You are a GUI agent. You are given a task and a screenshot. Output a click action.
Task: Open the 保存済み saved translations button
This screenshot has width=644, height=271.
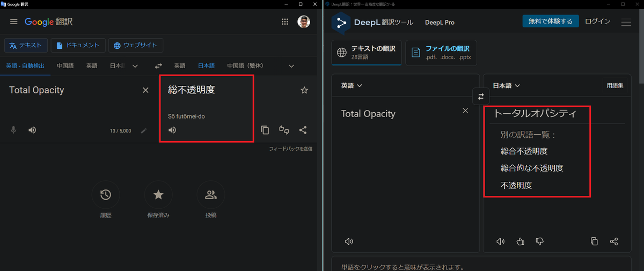158,195
